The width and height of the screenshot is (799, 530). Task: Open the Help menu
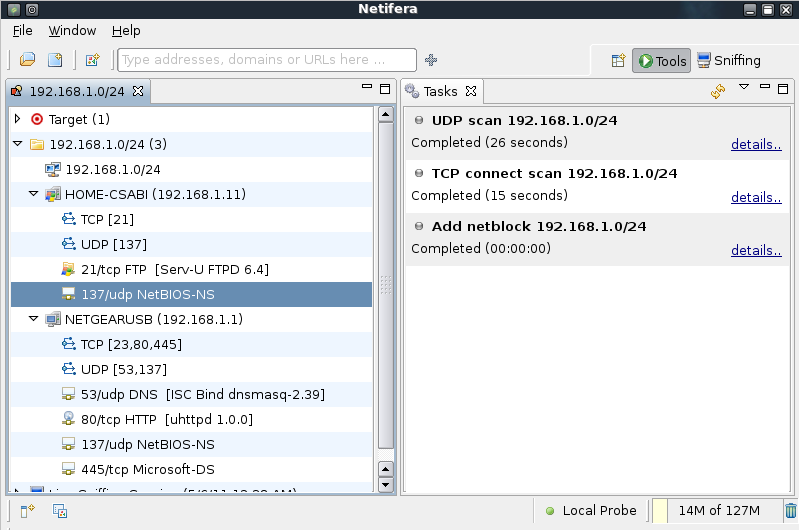[x=126, y=31]
